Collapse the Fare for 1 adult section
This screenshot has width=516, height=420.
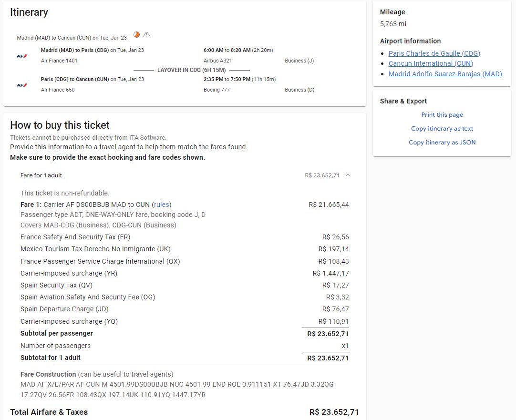[348, 175]
